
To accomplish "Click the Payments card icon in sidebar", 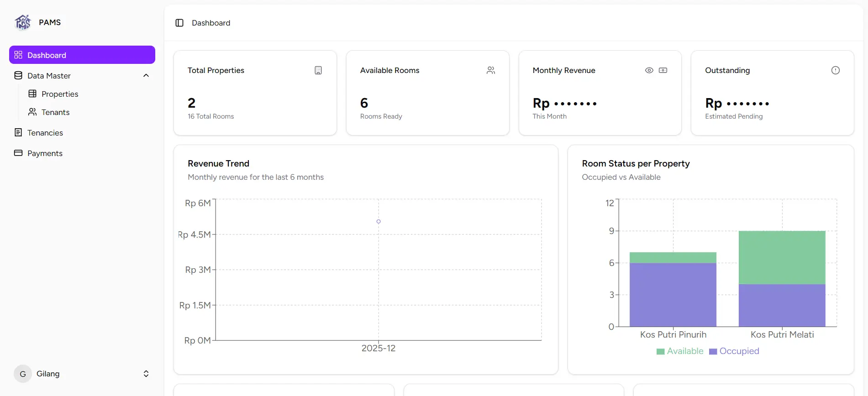I will (18, 153).
